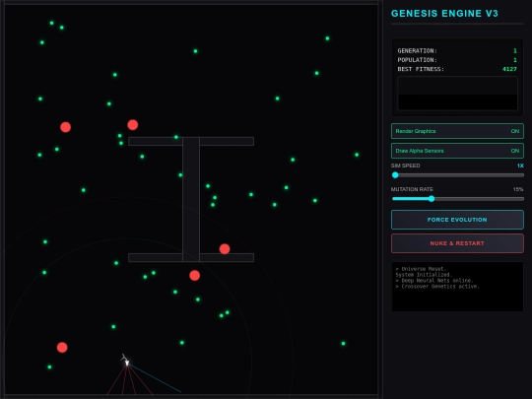Click the Force Evolution button
Screen dimensions: 532x399
point(457,220)
